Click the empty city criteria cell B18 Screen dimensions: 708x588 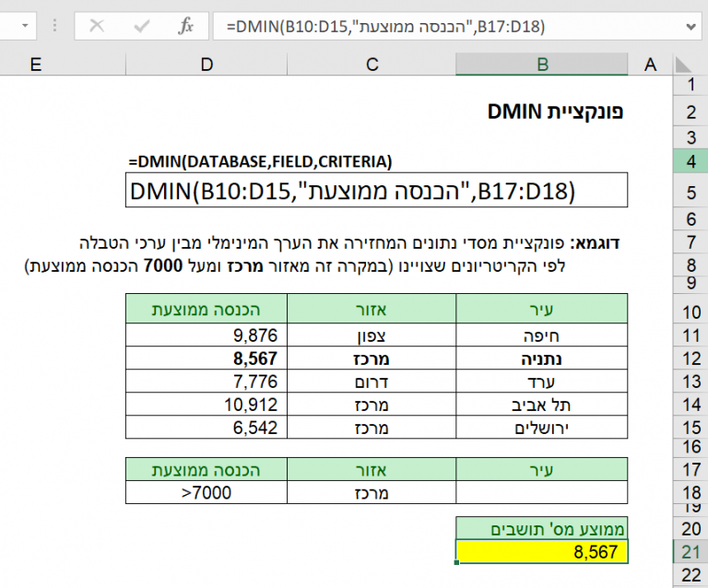tap(542, 492)
